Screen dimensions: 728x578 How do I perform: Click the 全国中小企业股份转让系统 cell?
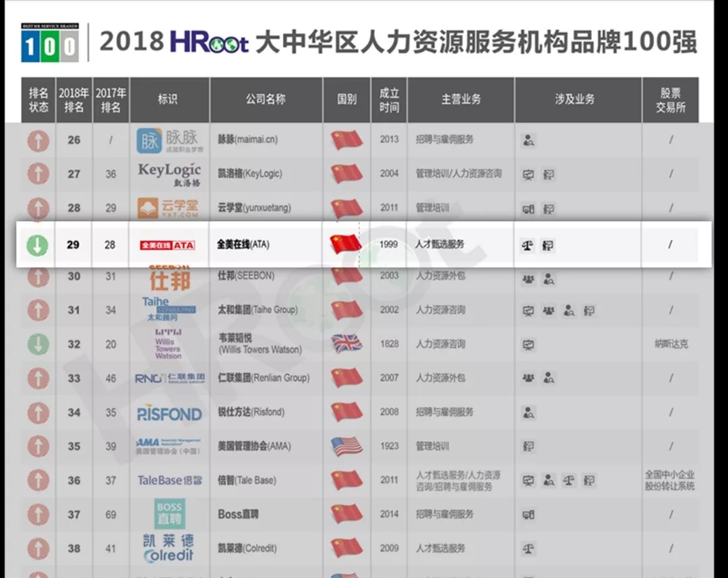[669, 480]
